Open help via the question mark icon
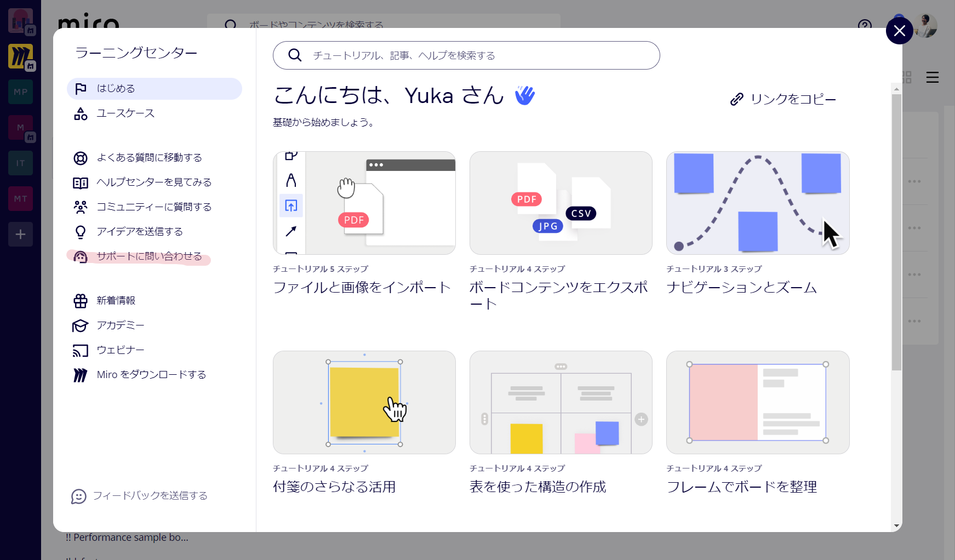 864,25
